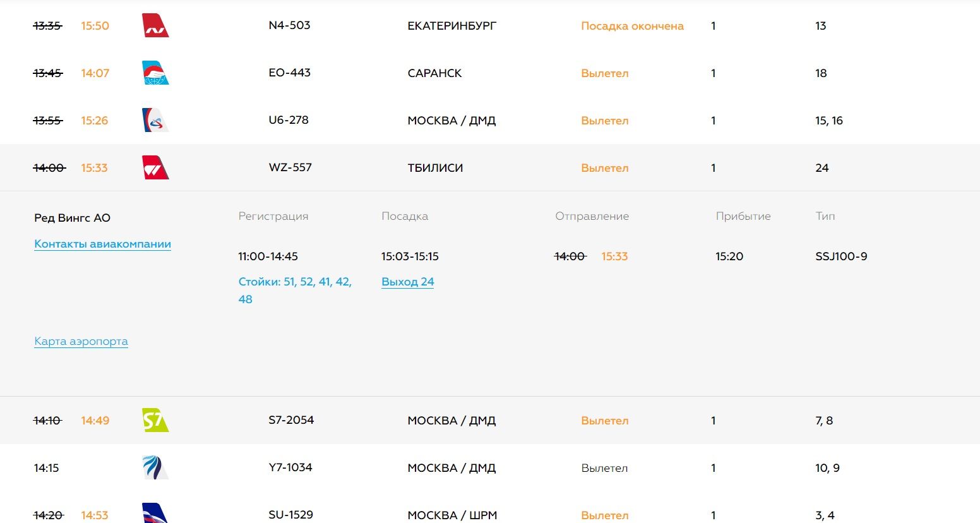Expand the EO-443 Саранск flight row

click(x=434, y=73)
